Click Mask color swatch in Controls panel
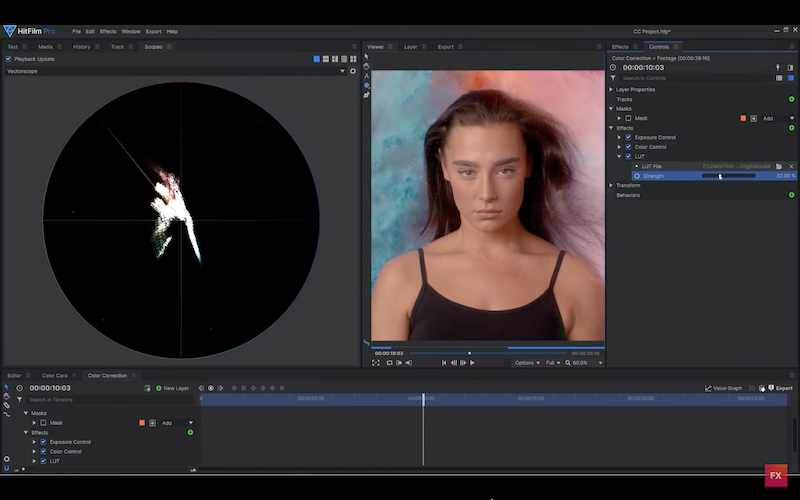Image resolution: width=800 pixels, height=500 pixels. (x=743, y=118)
